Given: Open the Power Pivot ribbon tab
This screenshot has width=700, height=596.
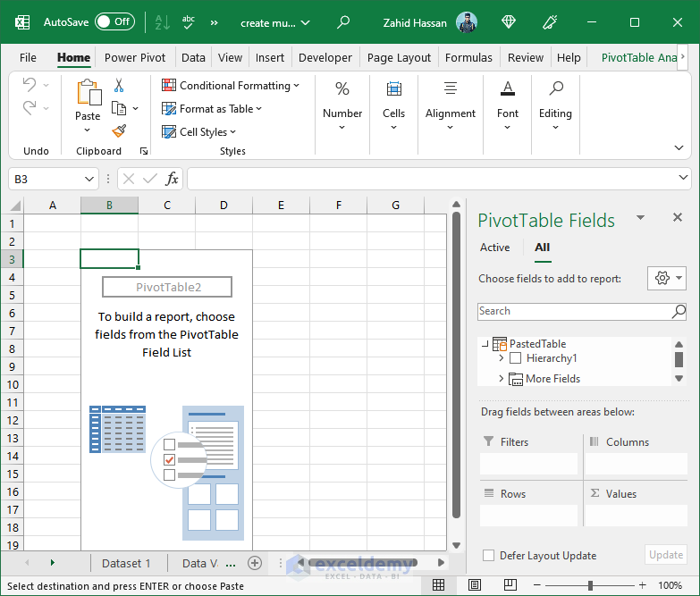Looking at the screenshot, I should point(135,57).
